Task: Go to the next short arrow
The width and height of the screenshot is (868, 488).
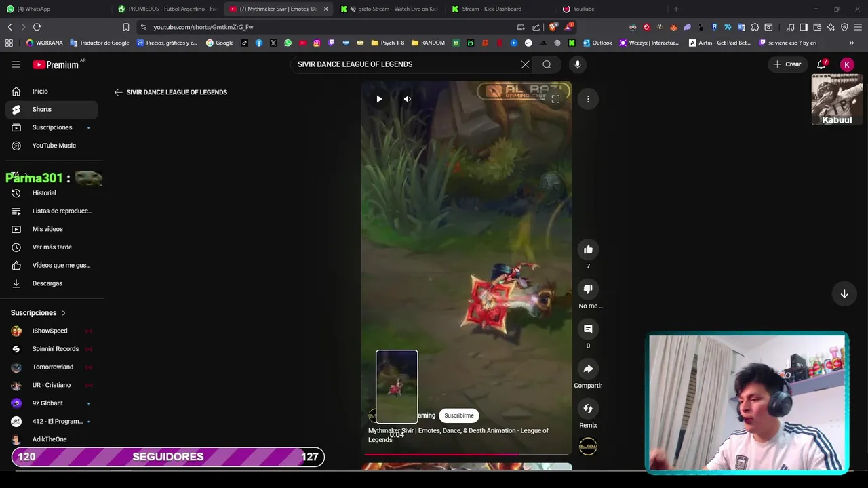Action: click(x=844, y=294)
